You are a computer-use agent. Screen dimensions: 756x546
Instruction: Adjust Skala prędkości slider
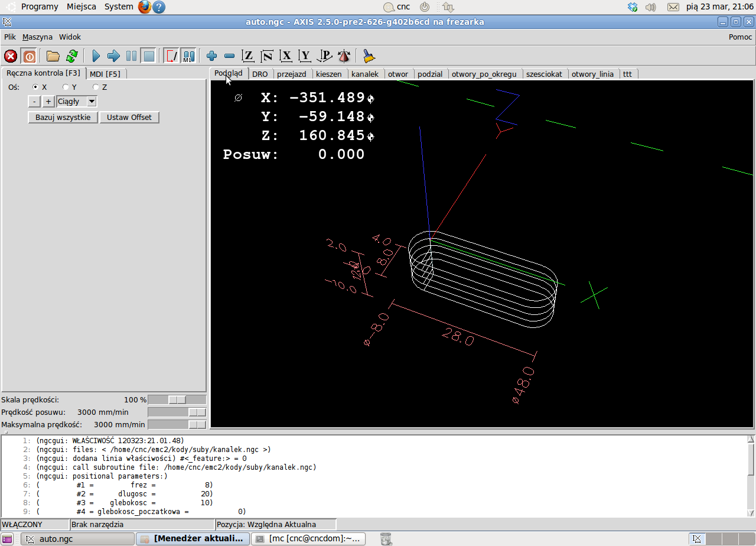tap(177, 400)
